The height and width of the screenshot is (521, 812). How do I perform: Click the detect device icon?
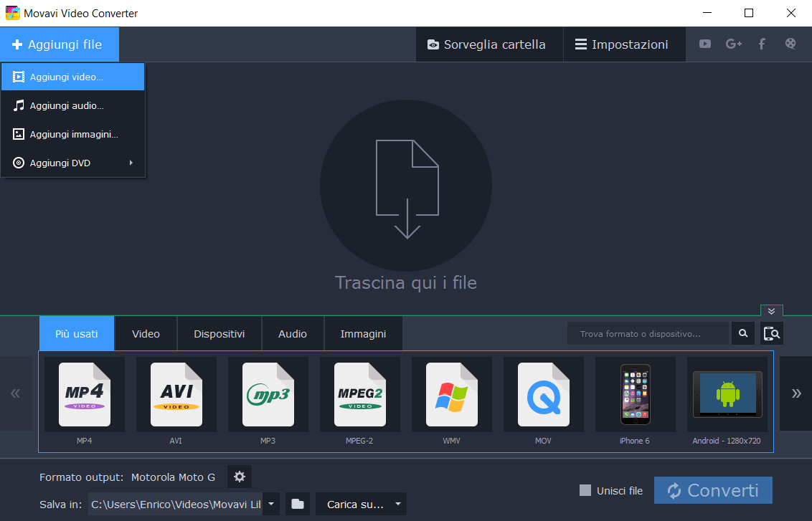[x=772, y=334]
